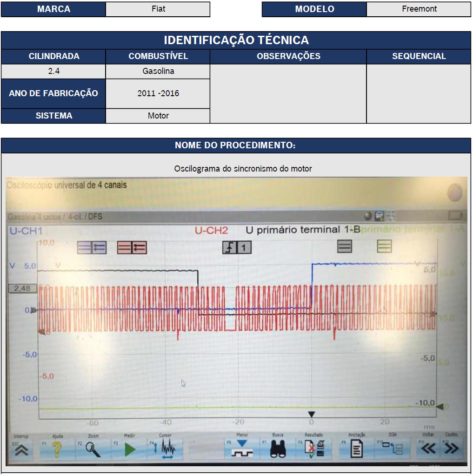Open the trigger edge channel 1 selector
The height and width of the screenshot is (476, 473).
tap(237, 248)
